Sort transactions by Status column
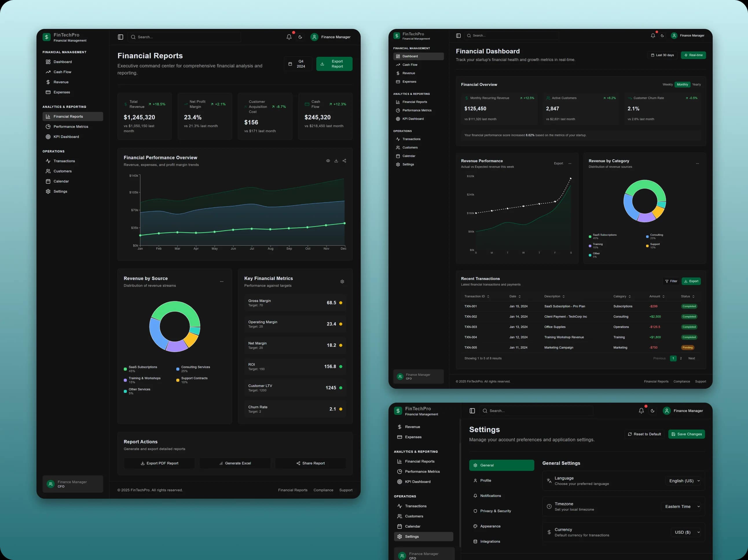 click(688, 296)
